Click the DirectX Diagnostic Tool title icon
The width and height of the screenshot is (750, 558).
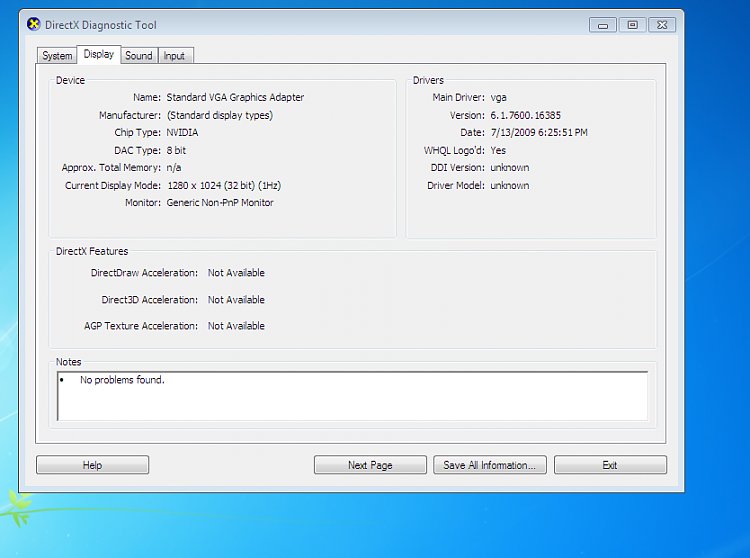pyautogui.click(x=33, y=24)
